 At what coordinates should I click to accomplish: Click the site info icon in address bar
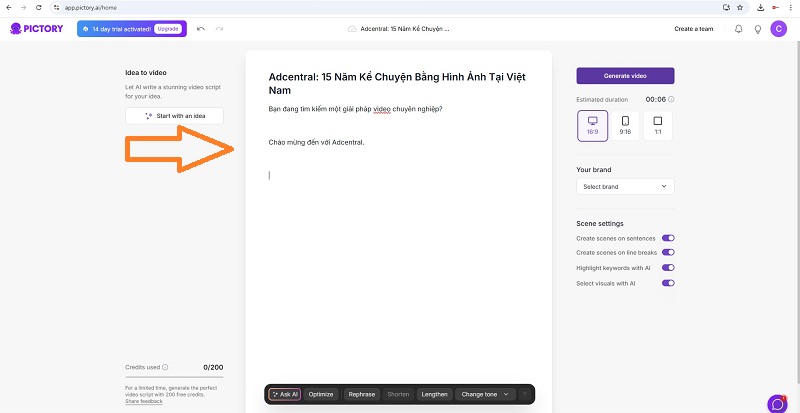pyautogui.click(x=57, y=8)
